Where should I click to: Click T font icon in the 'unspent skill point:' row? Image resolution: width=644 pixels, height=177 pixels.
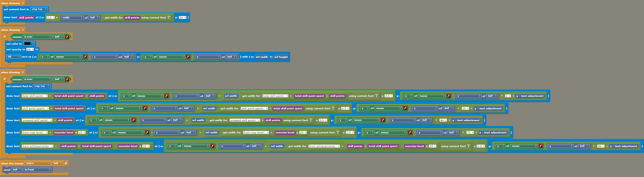coord(311,120)
